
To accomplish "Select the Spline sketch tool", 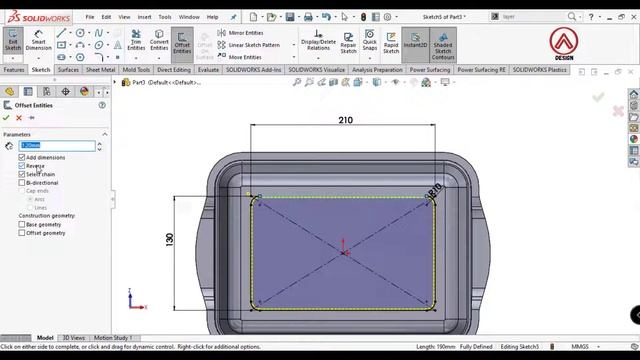I will pos(98,33).
